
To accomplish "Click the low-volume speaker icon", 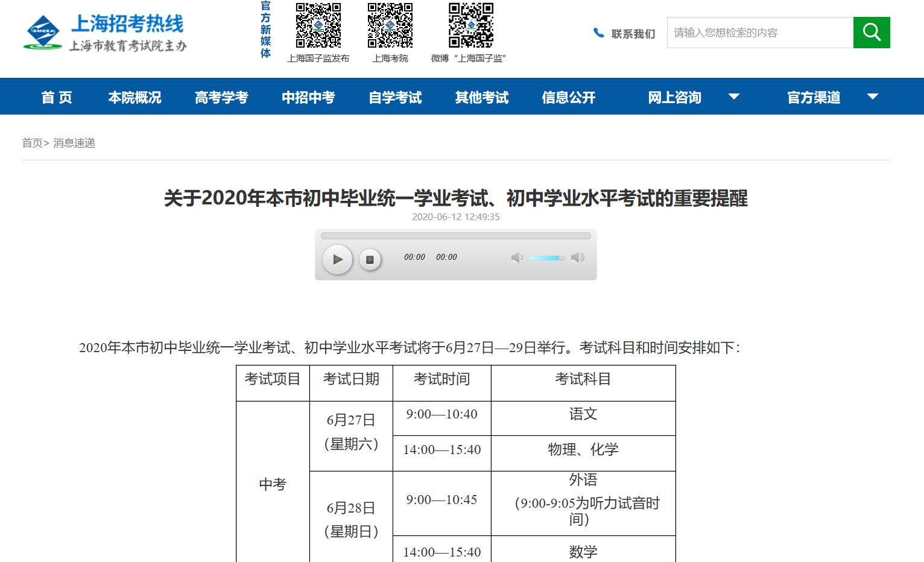I will tap(517, 258).
